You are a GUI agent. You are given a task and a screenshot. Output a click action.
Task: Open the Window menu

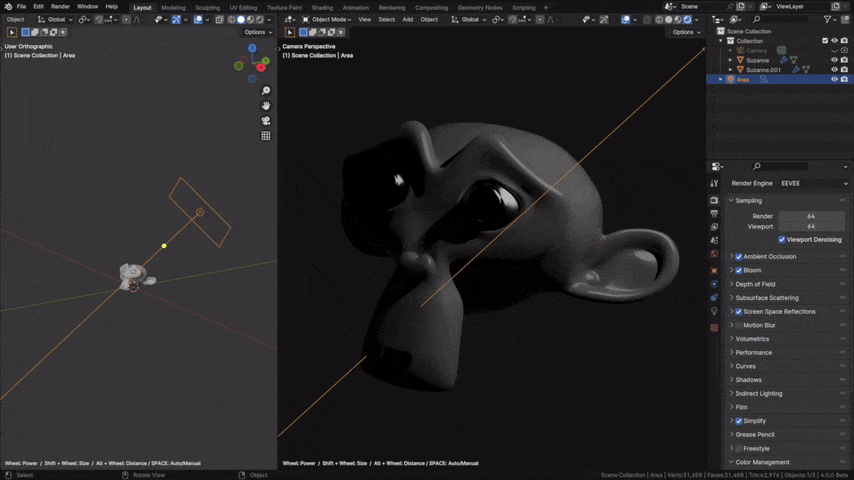tap(87, 7)
